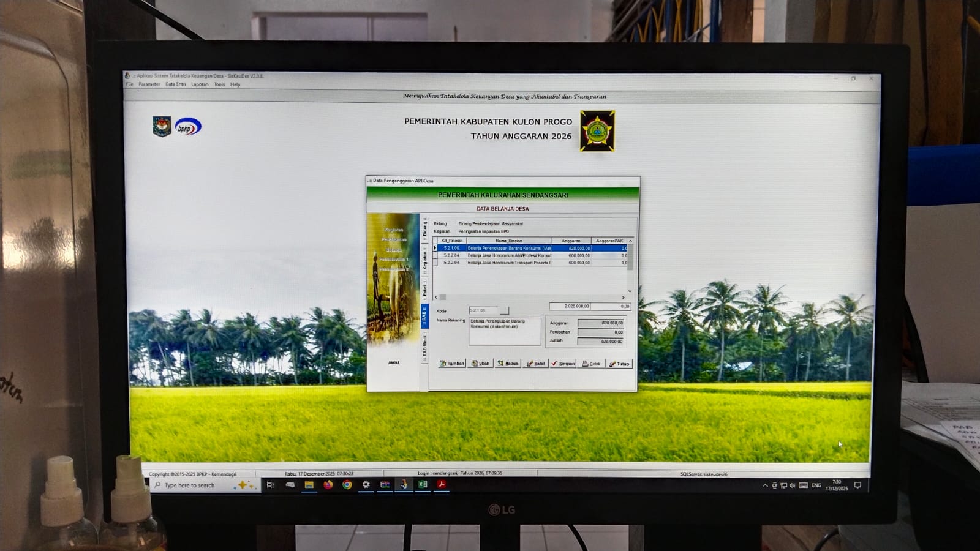Cancel the edit with the Batal button
The width and height of the screenshot is (980, 551).
pos(536,364)
